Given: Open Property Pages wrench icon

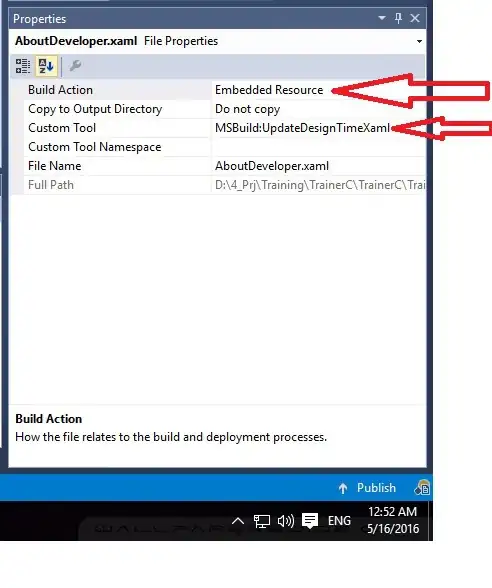Looking at the screenshot, I should point(75,66).
